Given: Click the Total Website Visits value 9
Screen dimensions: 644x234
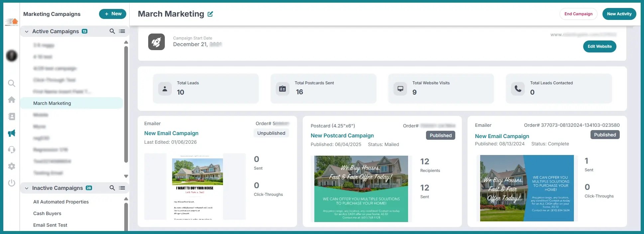Looking at the screenshot, I should [x=414, y=92].
